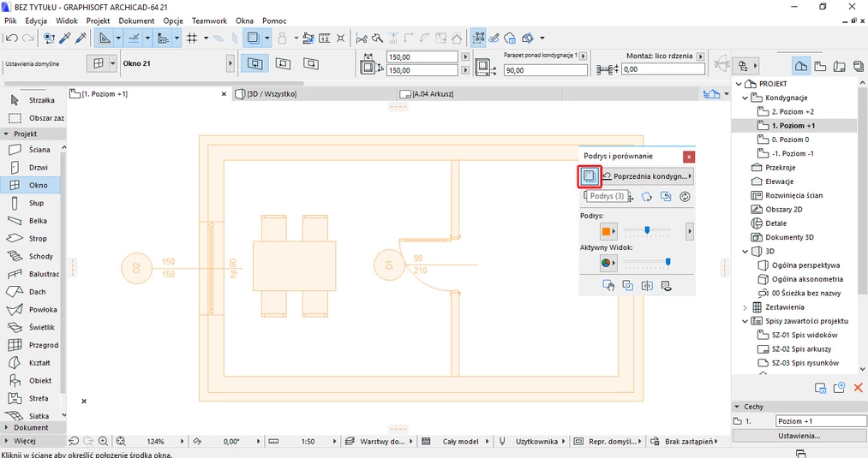The height and width of the screenshot is (458, 868).
Task: Select the Belka (Beam) tool
Action: (31, 220)
